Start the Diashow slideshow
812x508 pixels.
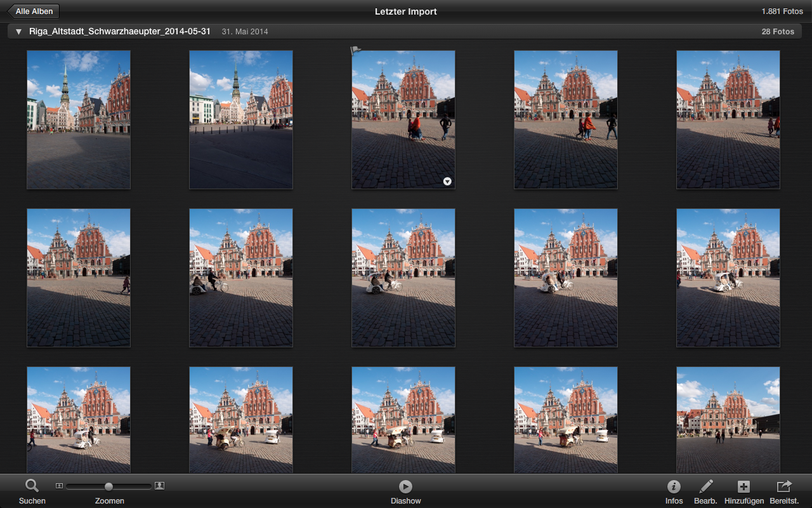405,492
